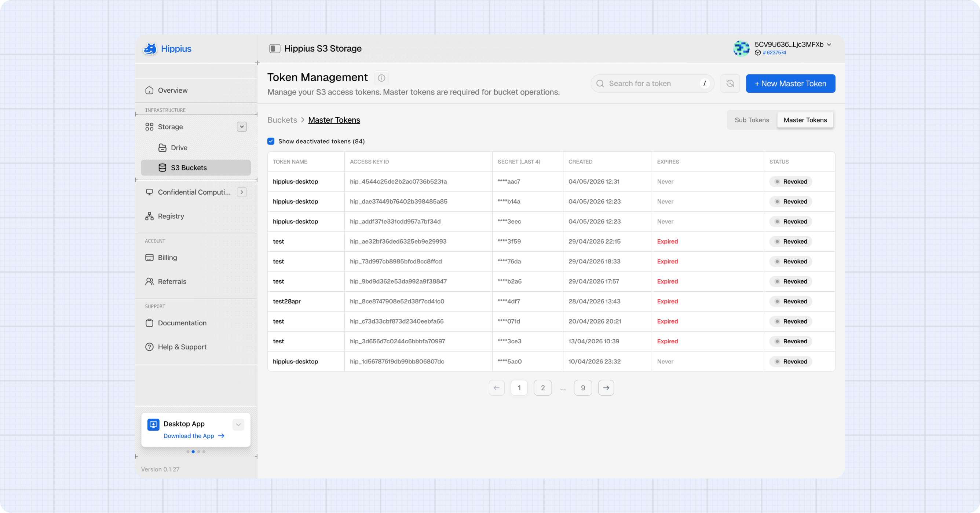Focus the Search for a token field
Viewport: 980px width, 513px height.
(652, 84)
